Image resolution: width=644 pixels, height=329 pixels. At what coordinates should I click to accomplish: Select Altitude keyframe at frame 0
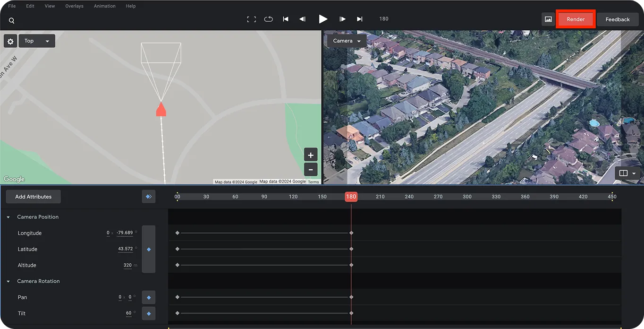pos(178,265)
